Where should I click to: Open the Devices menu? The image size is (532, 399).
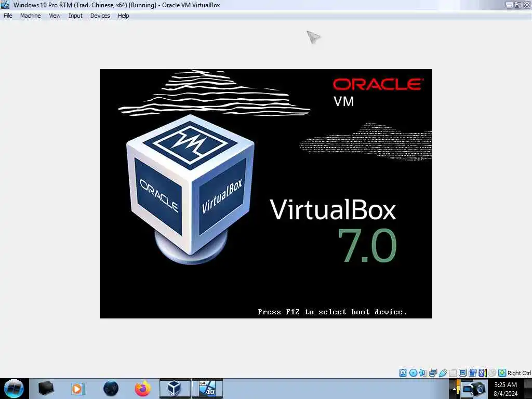pyautogui.click(x=100, y=16)
